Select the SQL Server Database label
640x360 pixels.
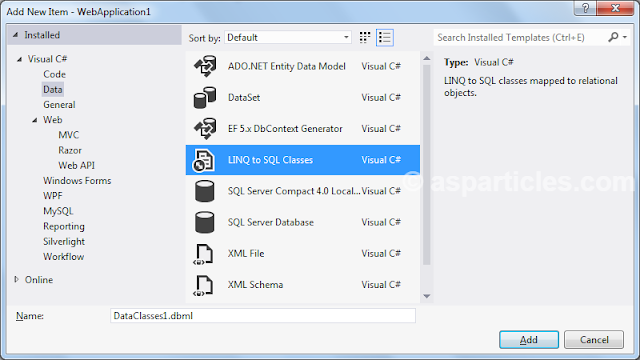click(271, 222)
